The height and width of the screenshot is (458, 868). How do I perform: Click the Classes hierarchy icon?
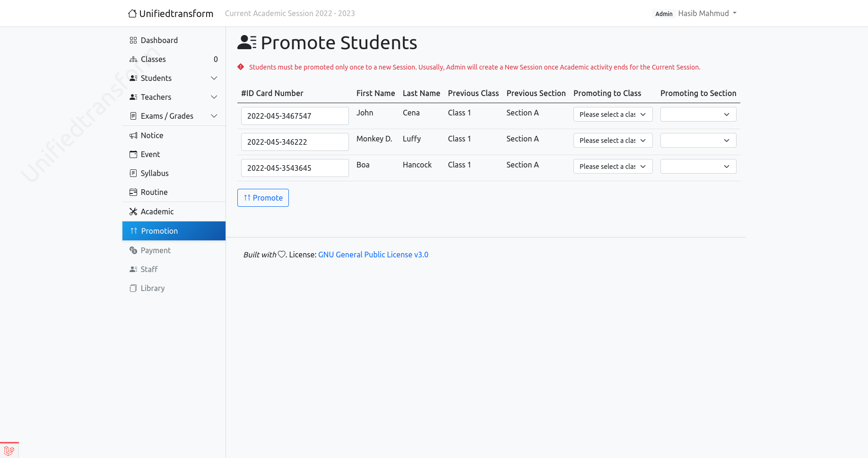point(133,59)
